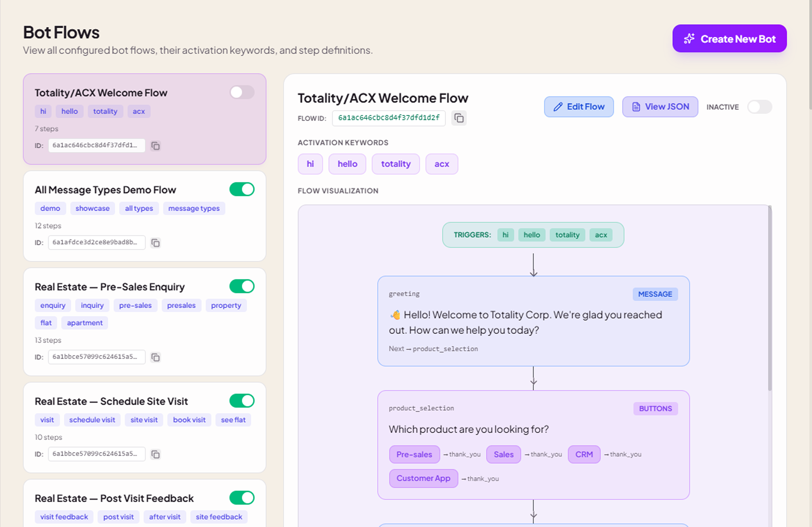The width and height of the screenshot is (812, 527).
Task: Click document icon on View JSON
Action: coord(636,107)
